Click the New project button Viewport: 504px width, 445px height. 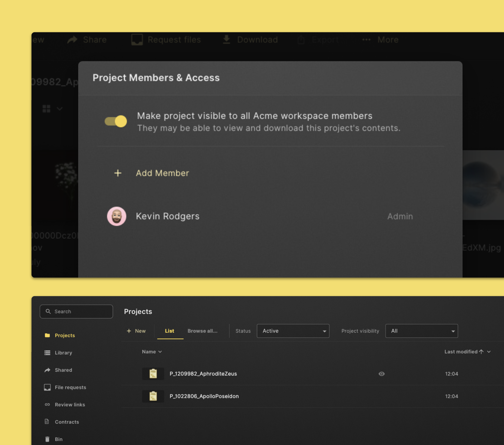(136, 331)
